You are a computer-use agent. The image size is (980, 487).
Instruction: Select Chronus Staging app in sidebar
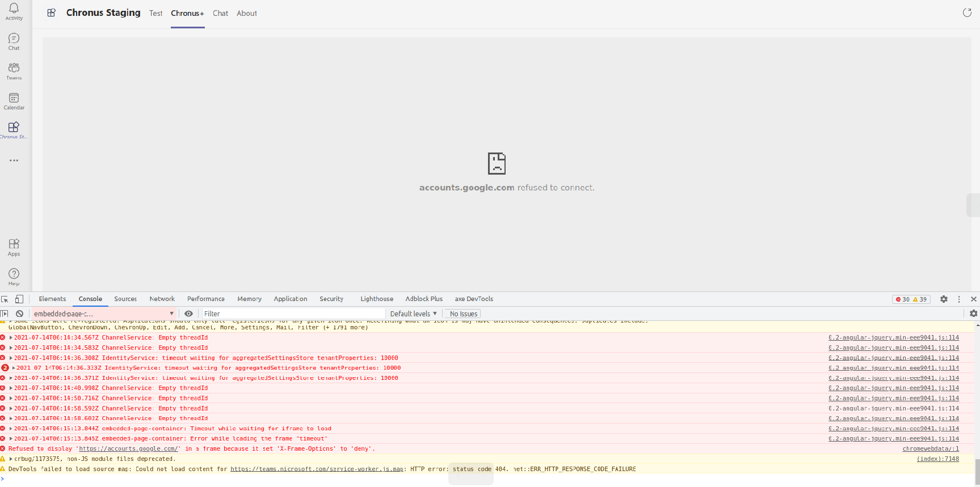(14, 130)
